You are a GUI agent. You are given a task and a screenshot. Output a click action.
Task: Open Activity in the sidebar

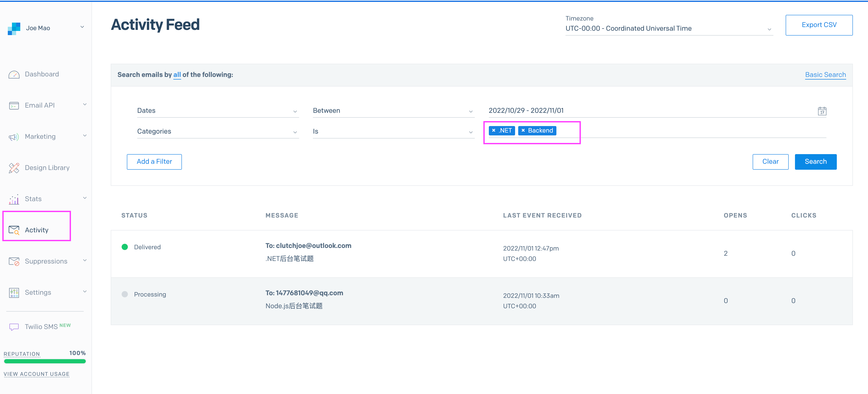tap(36, 230)
